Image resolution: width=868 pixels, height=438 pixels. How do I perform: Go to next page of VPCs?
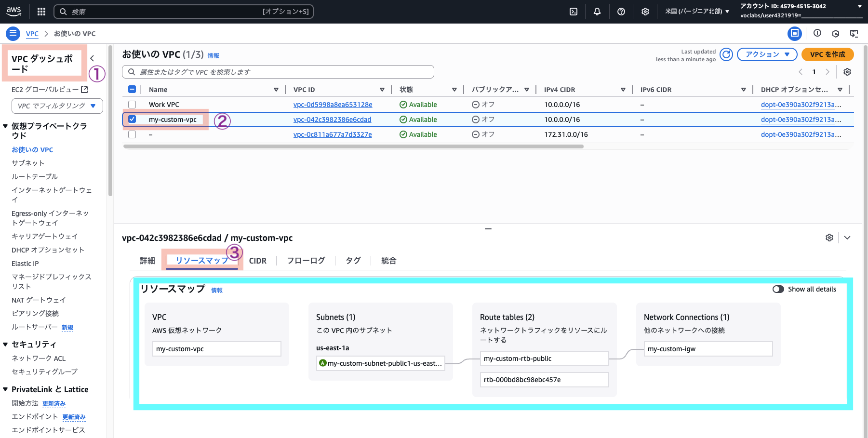(x=828, y=72)
